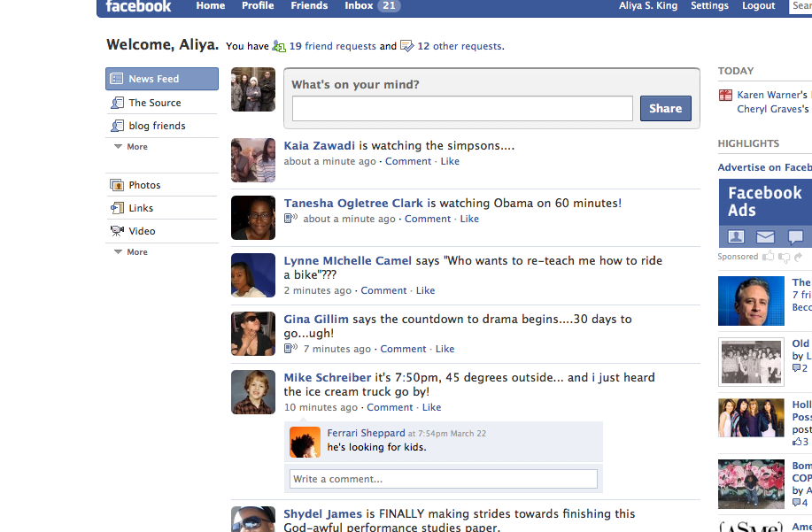
Task: Select the blog friends list icon
Action: click(x=117, y=126)
